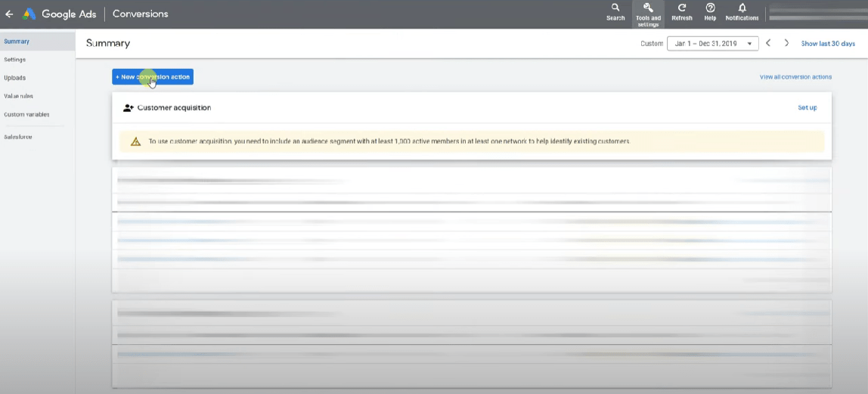Click View all conversion actions link

(795, 77)
